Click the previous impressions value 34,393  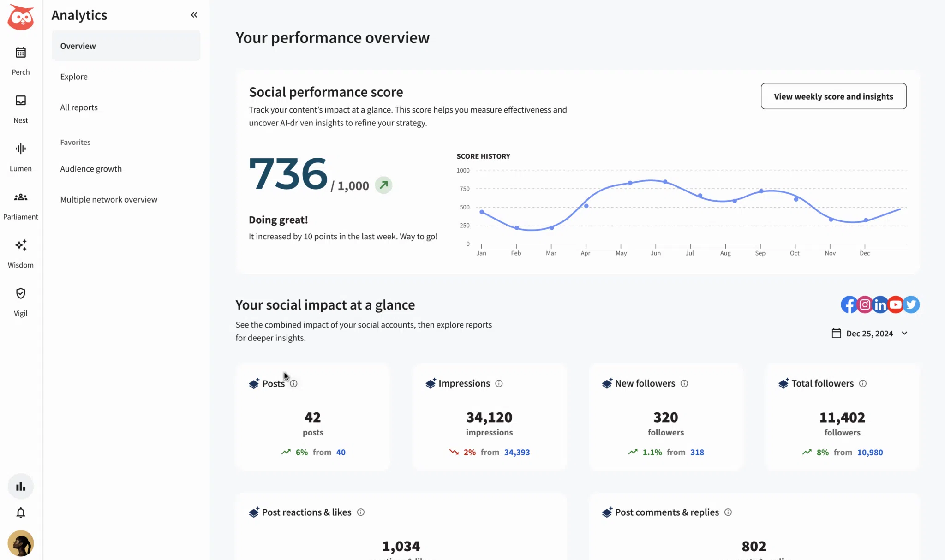[x=517, y=452]
